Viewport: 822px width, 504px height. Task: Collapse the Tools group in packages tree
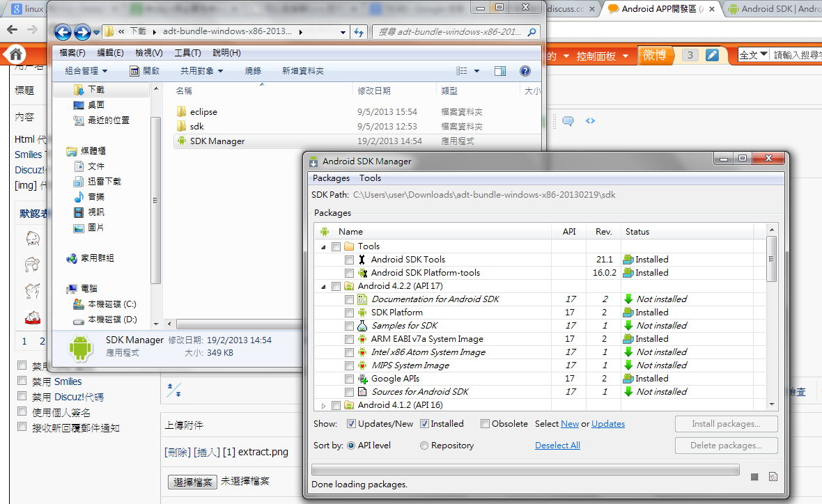(x=323, y=246)
